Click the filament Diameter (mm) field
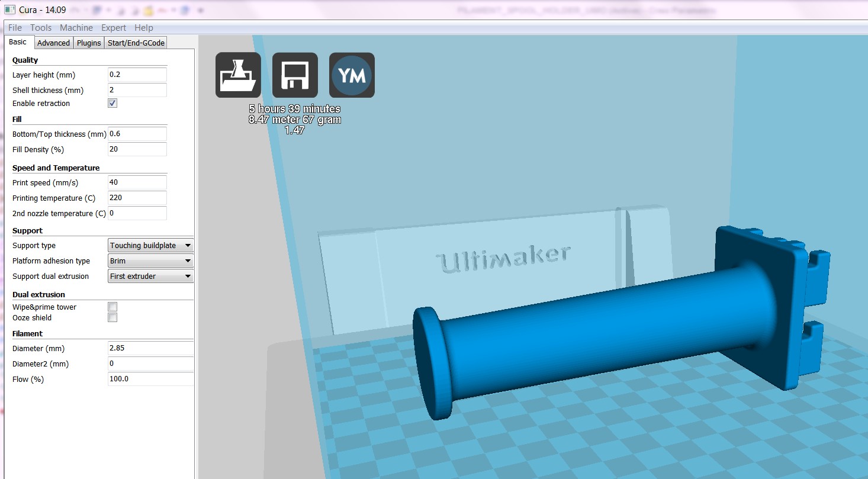868x479 pixels. click(151, 348)
